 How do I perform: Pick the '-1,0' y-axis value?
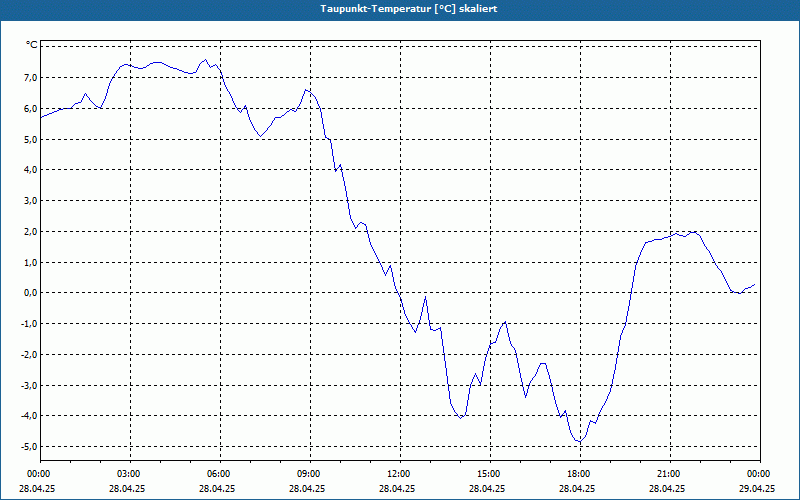(29, 323)
